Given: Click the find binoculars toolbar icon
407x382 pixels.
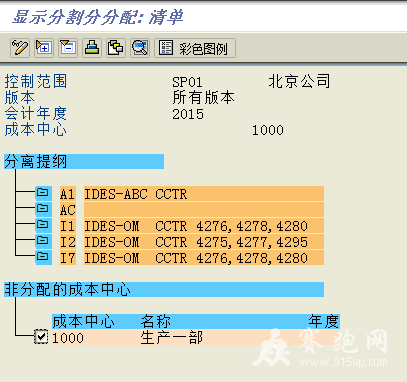Looking at the screenshot, I should (140, 48).
